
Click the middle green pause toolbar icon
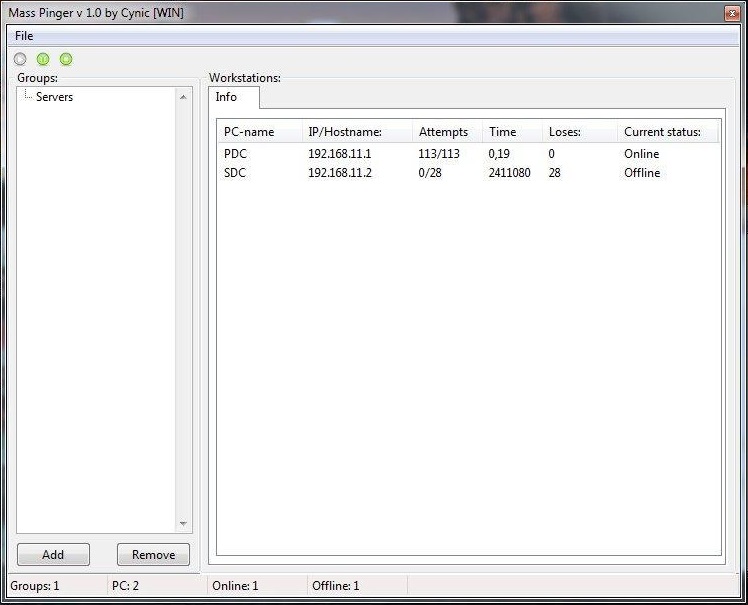click(43, 59)
